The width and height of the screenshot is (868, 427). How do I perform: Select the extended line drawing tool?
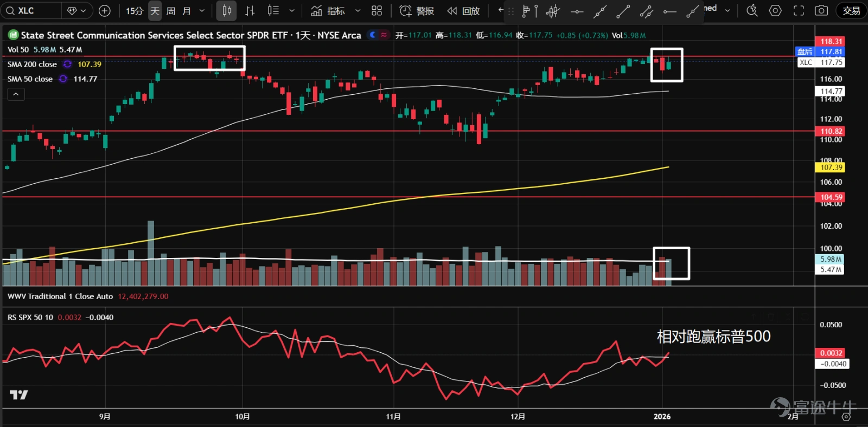coord(600,11)
